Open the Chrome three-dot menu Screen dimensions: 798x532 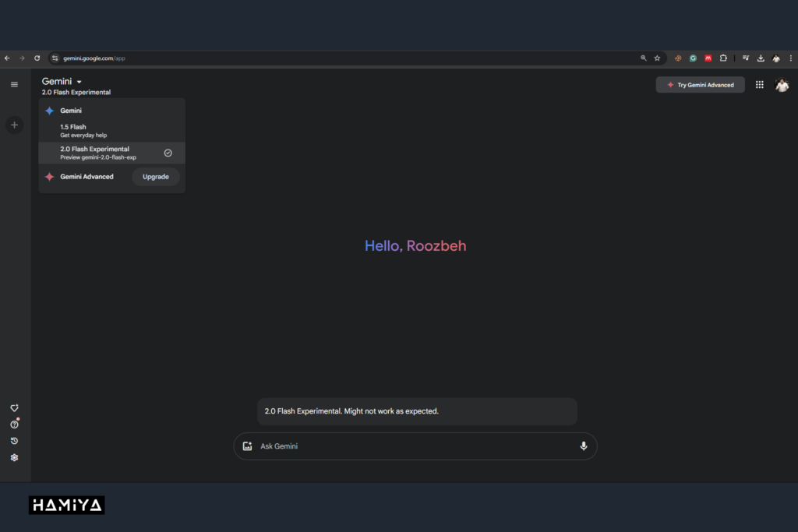pyautogui.click(x=790, y=58)
